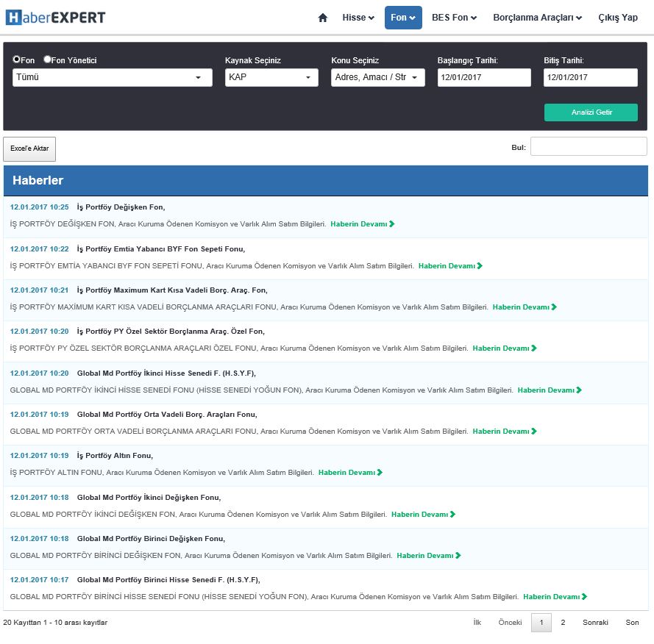Click the Haberler table header
The height and width of the screenshot is (644, 654).
pyautogui.click(x=325, y=181)
